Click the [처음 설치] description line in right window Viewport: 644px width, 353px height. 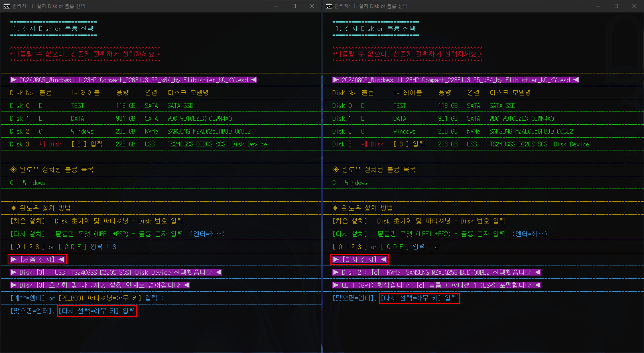click(419, 221)
